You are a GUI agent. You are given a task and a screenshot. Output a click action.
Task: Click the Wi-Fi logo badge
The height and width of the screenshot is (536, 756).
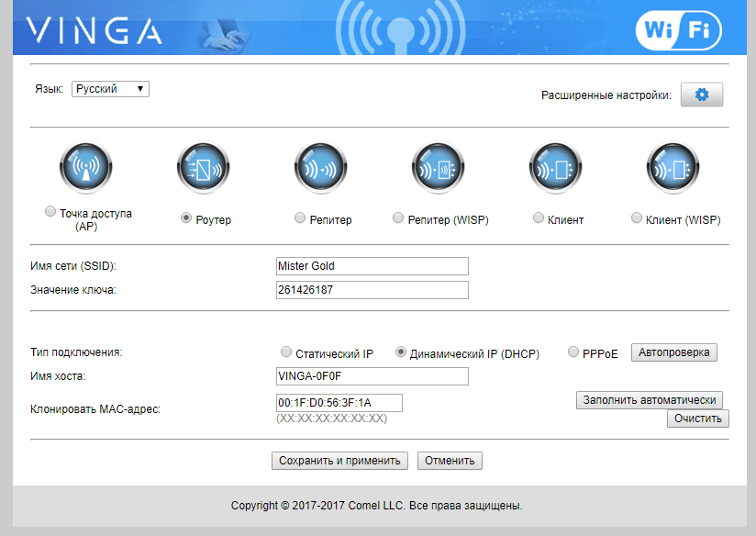[x=678, y=29]
